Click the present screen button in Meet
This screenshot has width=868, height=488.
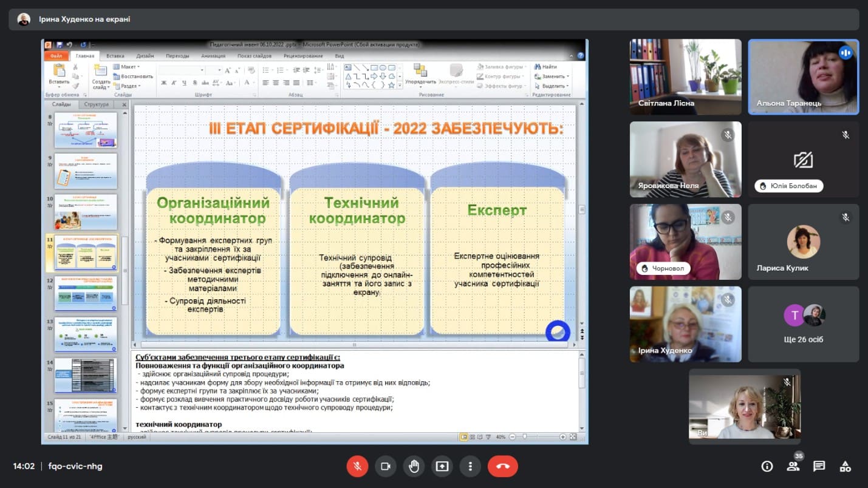442,466
